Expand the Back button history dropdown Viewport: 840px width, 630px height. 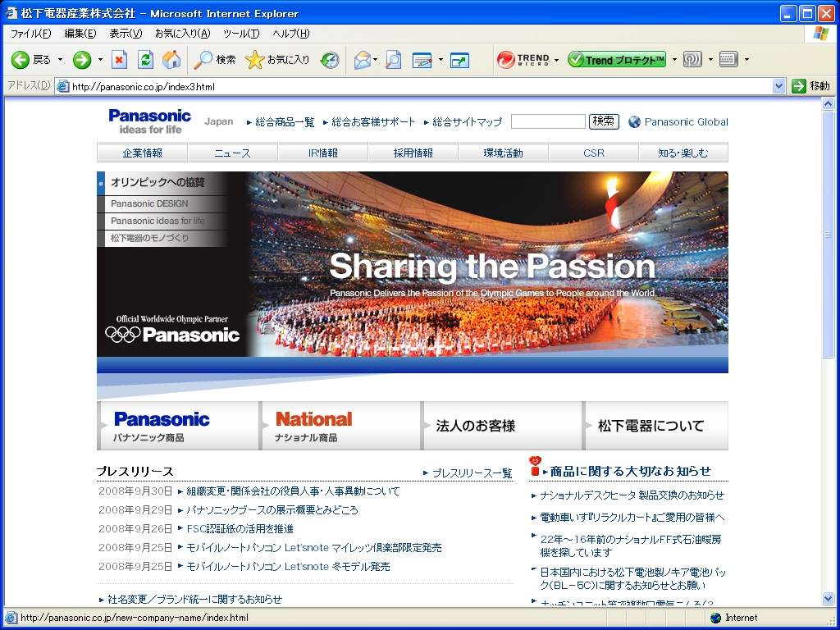(60, 59)
